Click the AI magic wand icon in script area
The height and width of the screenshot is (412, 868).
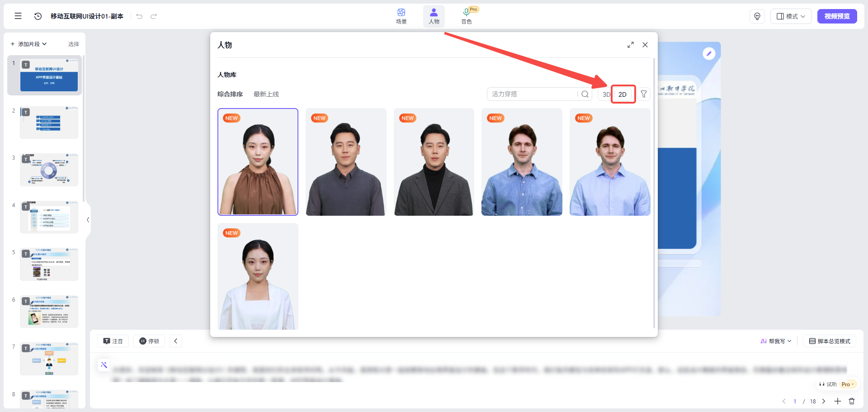pyautogui.click(x=104, y=365)
